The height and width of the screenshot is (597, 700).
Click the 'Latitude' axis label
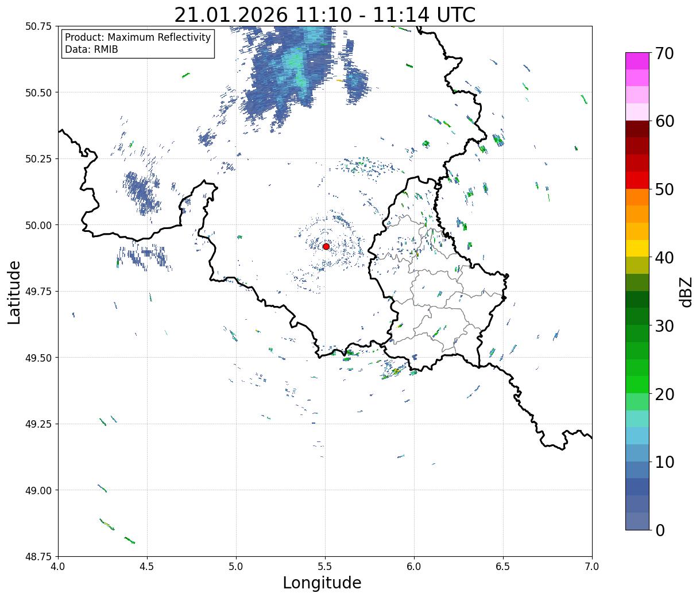pyautogui.click(x=14, y=292)
